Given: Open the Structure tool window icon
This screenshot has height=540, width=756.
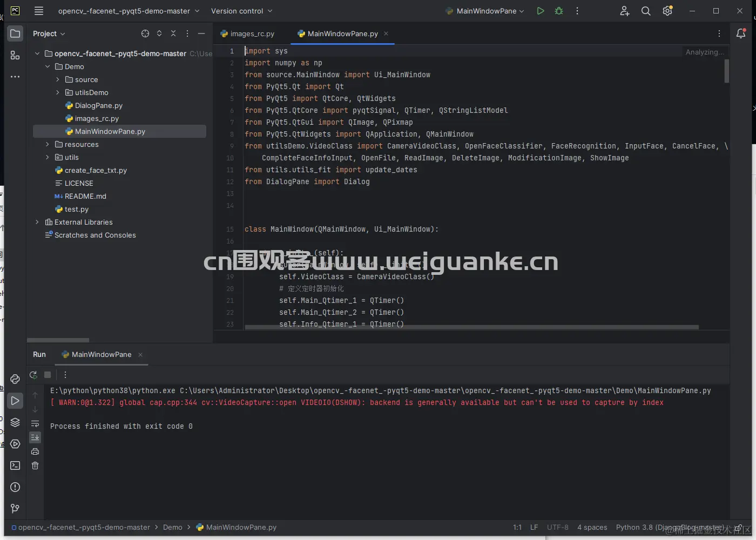Looking at the screenshot, I should coord(15,55).
